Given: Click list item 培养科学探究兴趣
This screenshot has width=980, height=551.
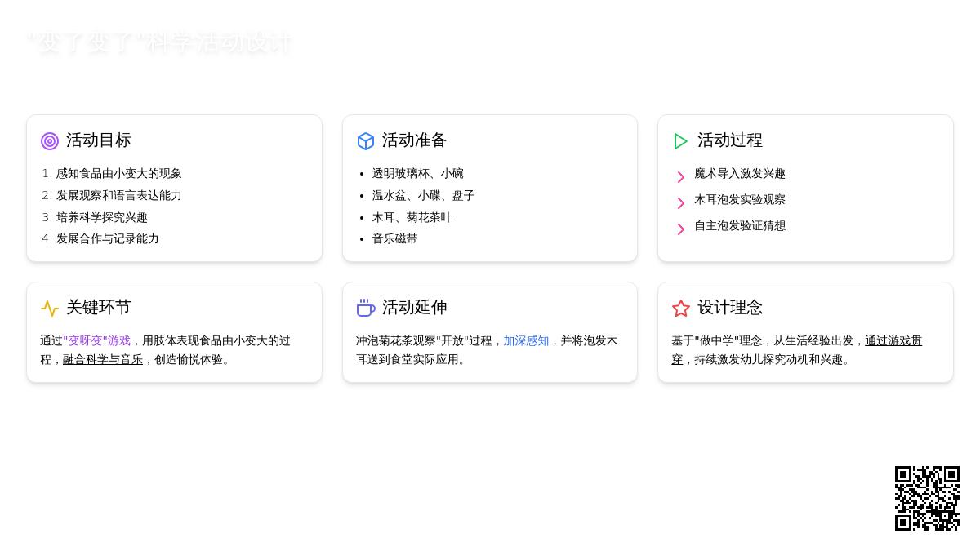Looking at the screenshot, I should coord(102,218).
